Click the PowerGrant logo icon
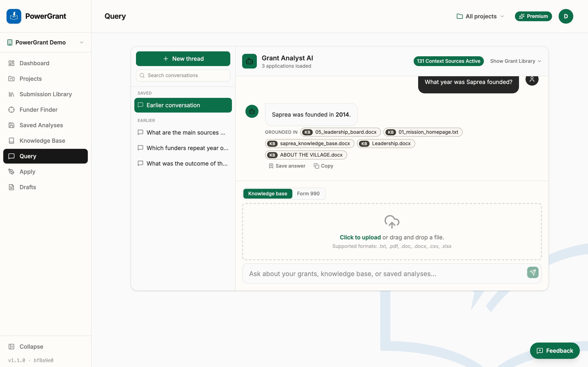Viewport: 588px width, 367px height. tap(14, 16)
